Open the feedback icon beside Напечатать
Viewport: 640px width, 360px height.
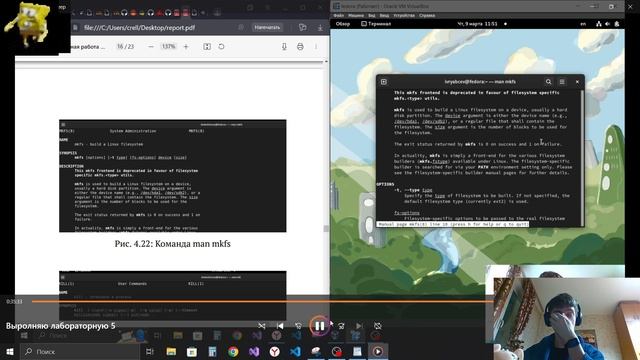(x=302, y=27)
